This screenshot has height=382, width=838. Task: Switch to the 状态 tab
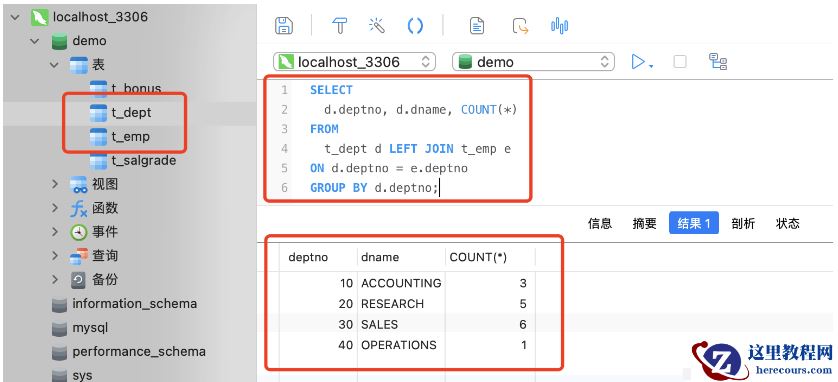coord(788,223)
